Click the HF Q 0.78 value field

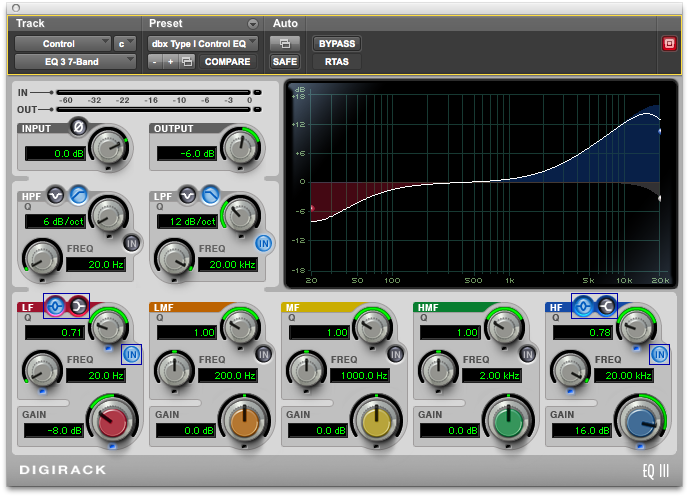click(x=583, y=333)
